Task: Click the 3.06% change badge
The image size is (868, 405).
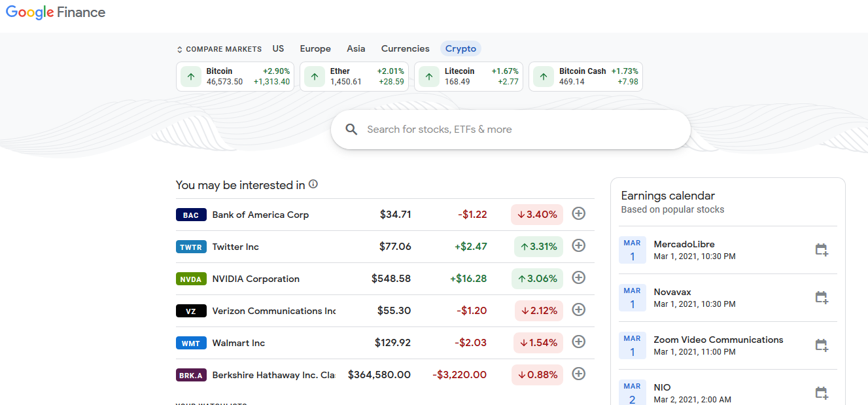Action: pyautogui.click(x=537, y=279)
